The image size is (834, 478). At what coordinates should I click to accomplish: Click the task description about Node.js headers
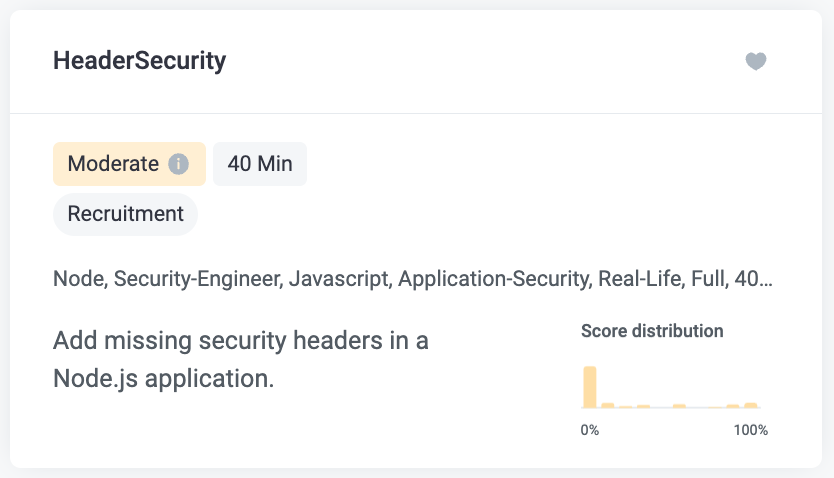240,359
